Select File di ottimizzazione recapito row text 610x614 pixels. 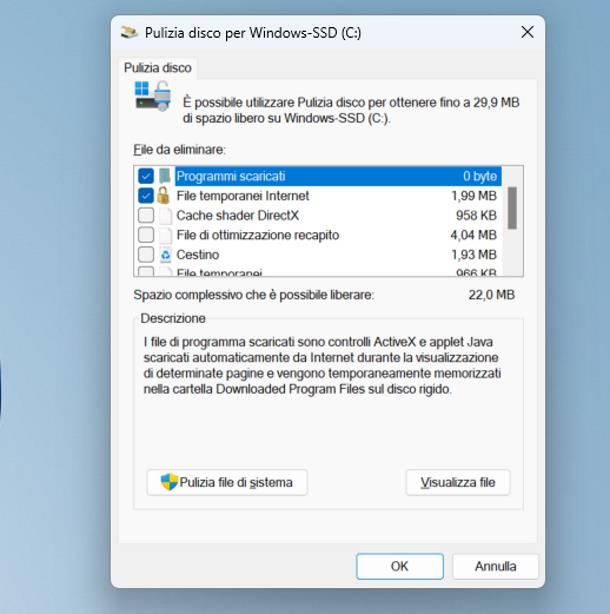[x=258, y=235]
